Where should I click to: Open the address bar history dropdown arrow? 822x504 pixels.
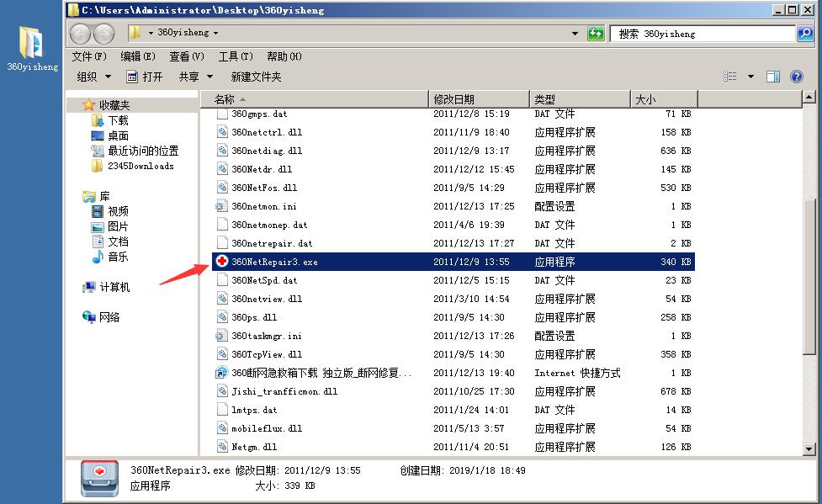click(575, 34)
